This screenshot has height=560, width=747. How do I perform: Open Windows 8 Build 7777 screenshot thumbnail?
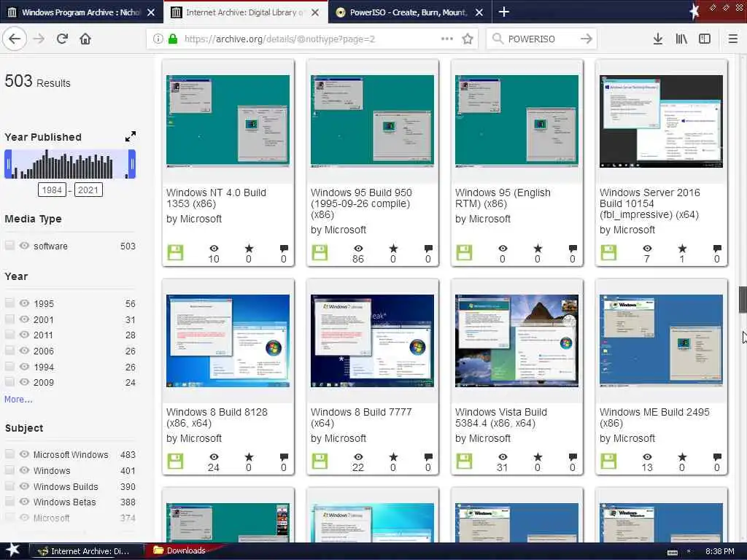coord(372,341)
